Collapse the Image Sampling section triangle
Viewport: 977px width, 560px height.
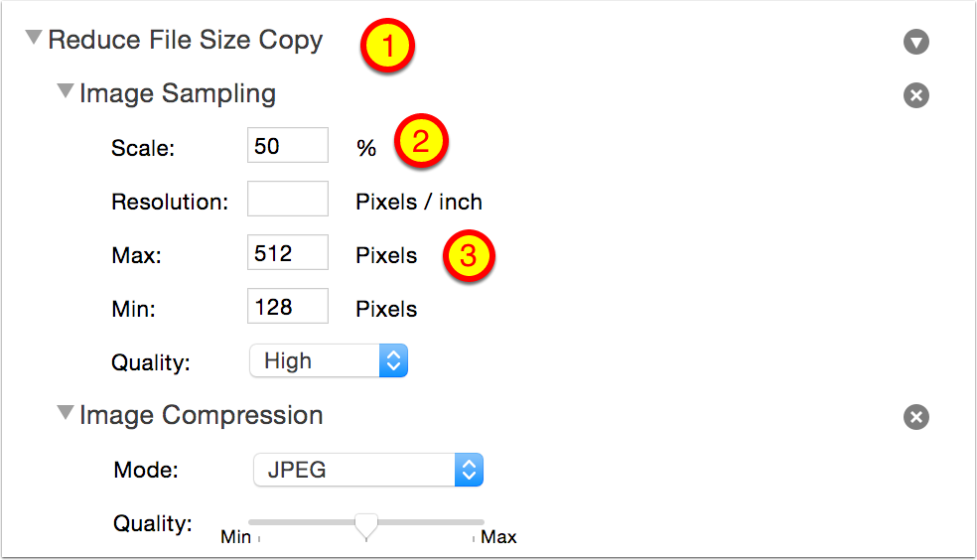(x=66, y=91)
